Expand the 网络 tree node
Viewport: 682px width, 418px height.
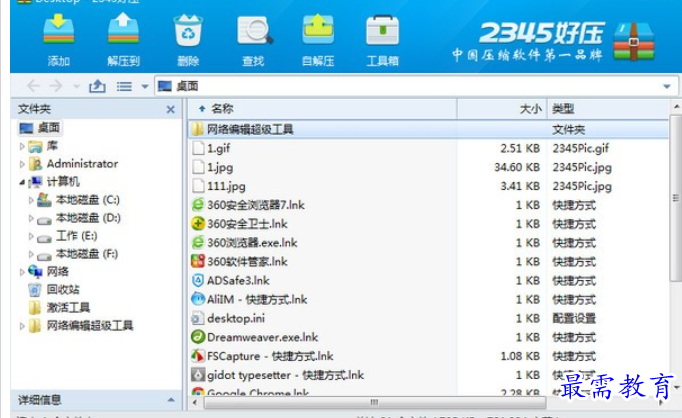22,272
